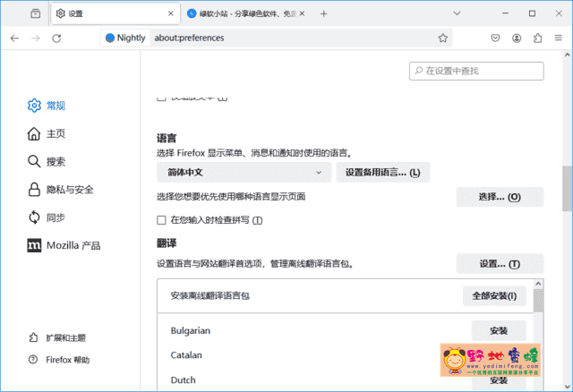Click the main page scrollbar thumb
The height and width of the screenshot is (392, 573).
click(567, 189)
